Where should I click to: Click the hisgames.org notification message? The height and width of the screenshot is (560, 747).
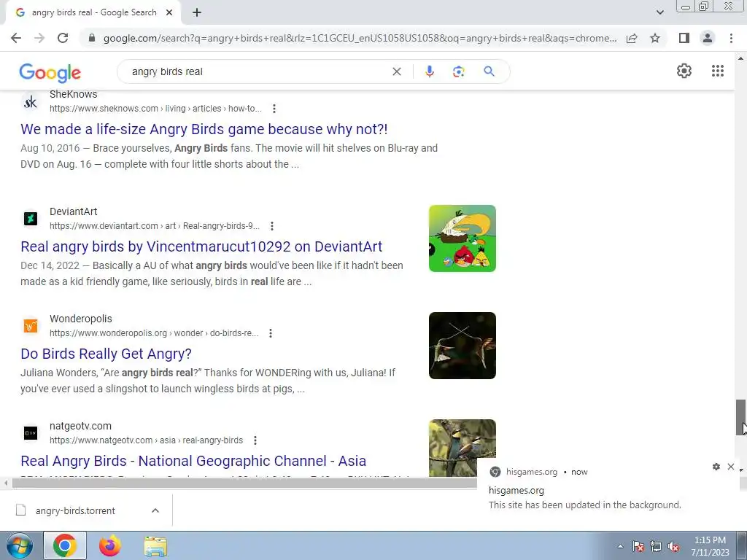584,505
